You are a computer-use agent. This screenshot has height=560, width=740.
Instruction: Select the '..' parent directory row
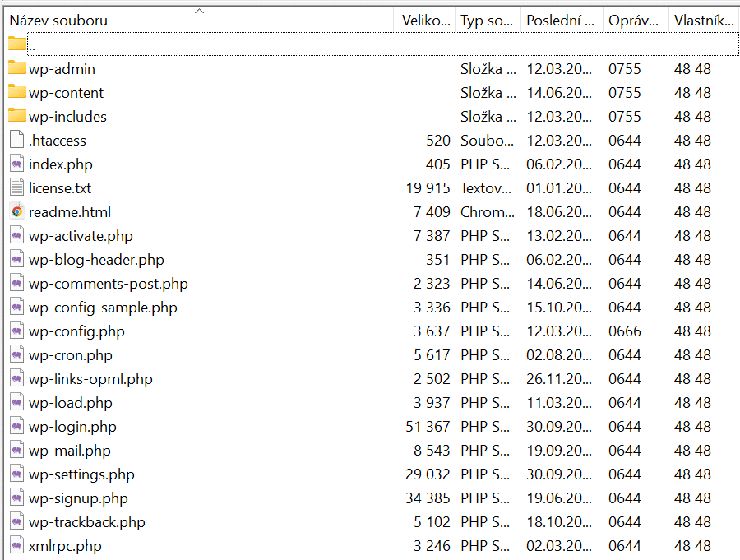(x=382, y=44)
